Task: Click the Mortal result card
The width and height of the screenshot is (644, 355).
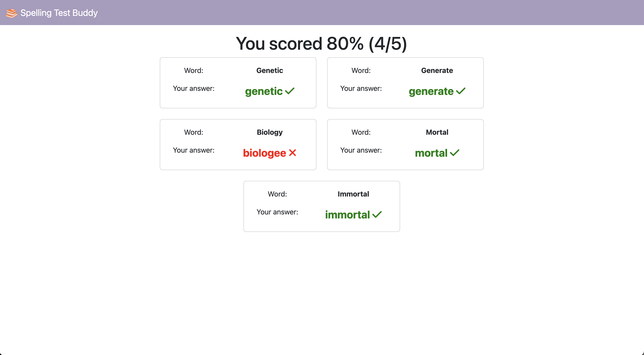Action: pyautogui.click(x=405, y=145)
